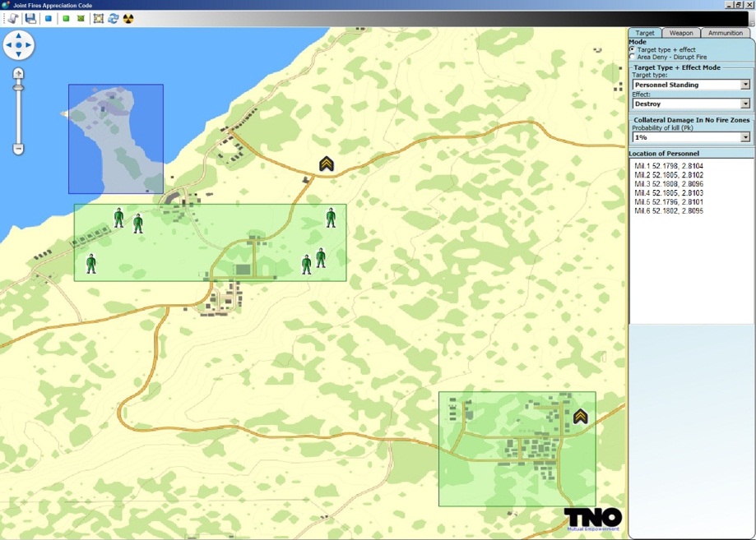Select the soldier at top-right of green zone
This screenshot has height=540, width=756.
click(331, 217)
